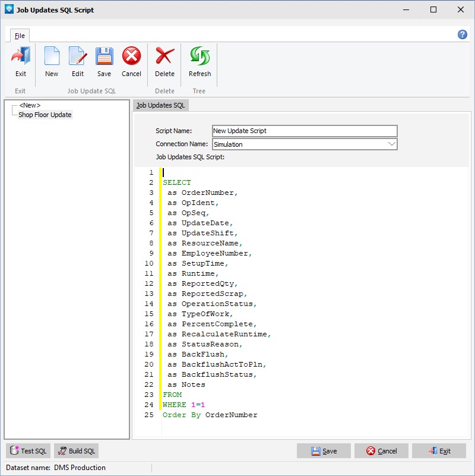Minimize the Job Updates SQL Script window
The width and height of the screenshot is (475, 476).
(x=406, y=10)
